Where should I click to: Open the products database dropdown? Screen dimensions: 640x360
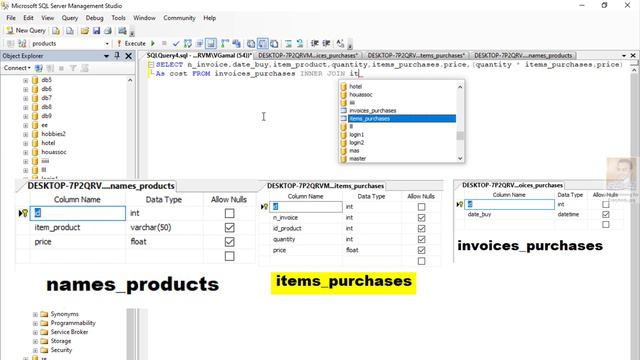pos(107,43)
